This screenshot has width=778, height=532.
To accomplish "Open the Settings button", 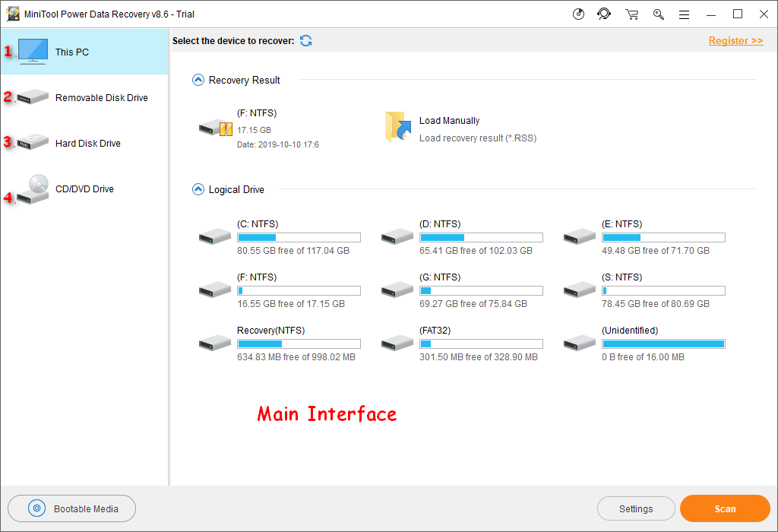I will click(636, 509).
